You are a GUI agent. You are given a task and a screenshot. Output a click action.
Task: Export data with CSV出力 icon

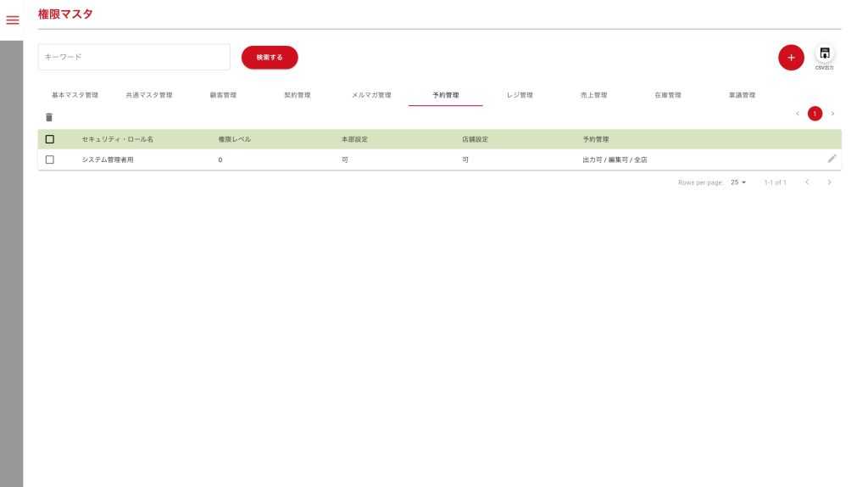coord(824,53)
